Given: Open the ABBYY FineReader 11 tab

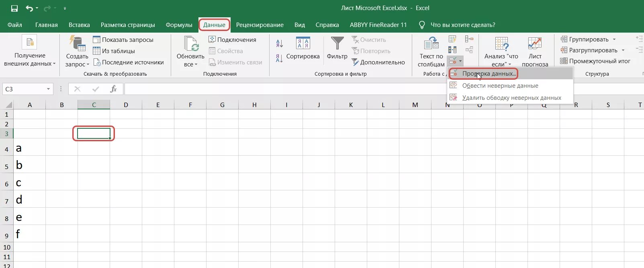Looking at the screenshot, I should pyautogui.click(x=378, y=25).
